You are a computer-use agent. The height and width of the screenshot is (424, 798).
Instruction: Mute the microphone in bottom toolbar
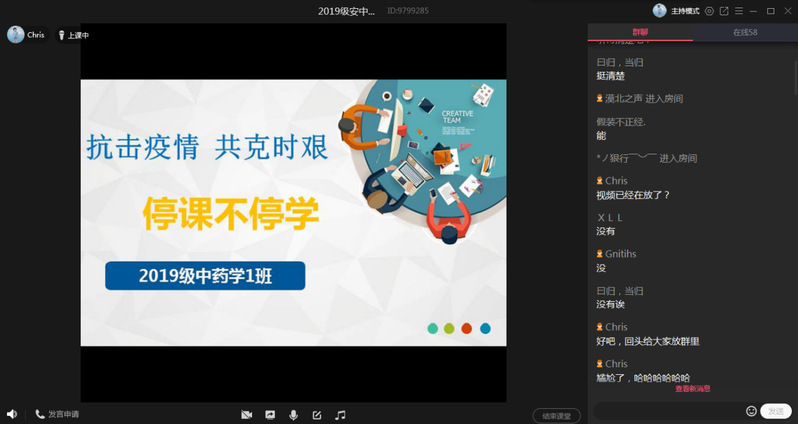(x=293, y=414)
